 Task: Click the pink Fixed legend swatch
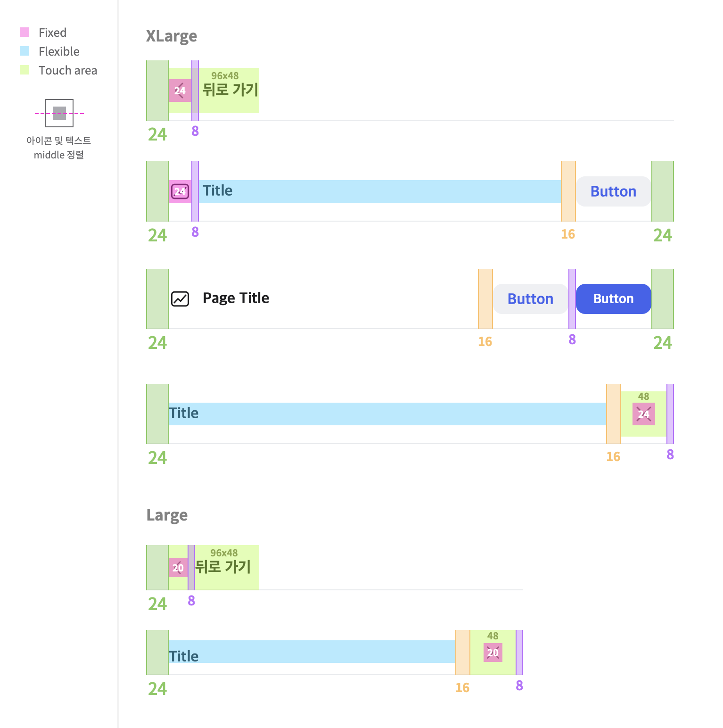pyautogui.click(x=25, y=32)
